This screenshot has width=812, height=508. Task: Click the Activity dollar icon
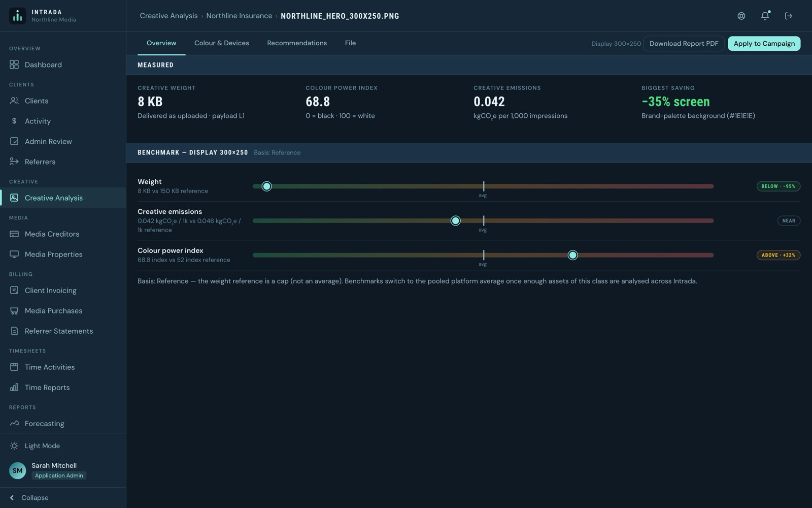click(14, 121)
